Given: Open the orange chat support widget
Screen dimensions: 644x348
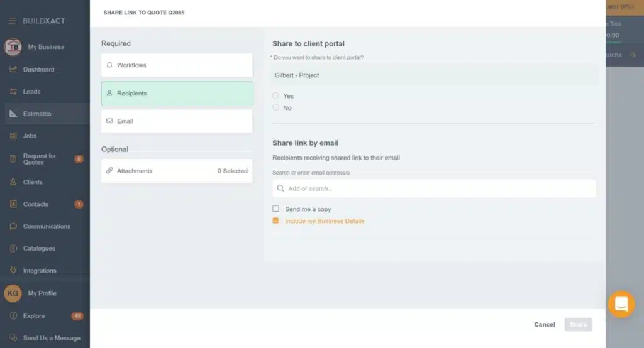Looking at the screenshot, I should pos(621,305).
